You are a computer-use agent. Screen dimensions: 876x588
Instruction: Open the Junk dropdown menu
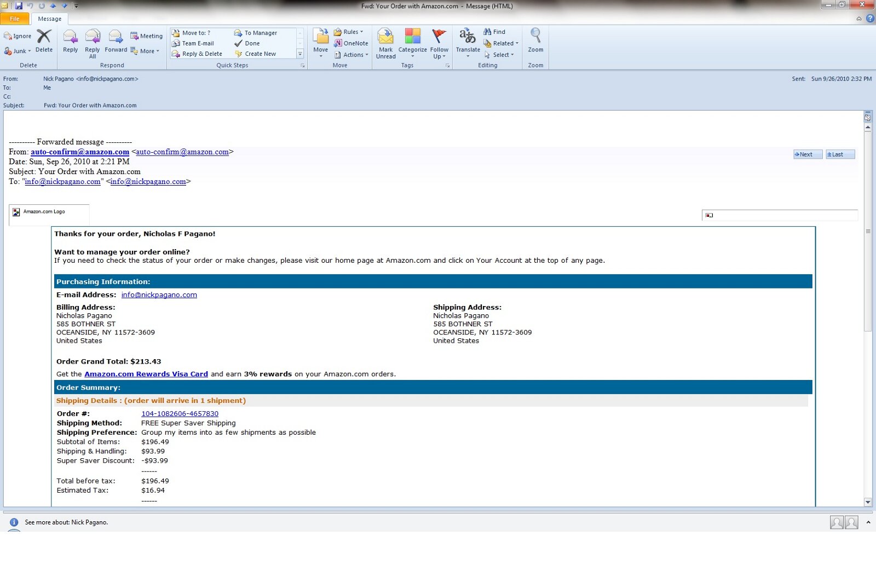point(18,51)
